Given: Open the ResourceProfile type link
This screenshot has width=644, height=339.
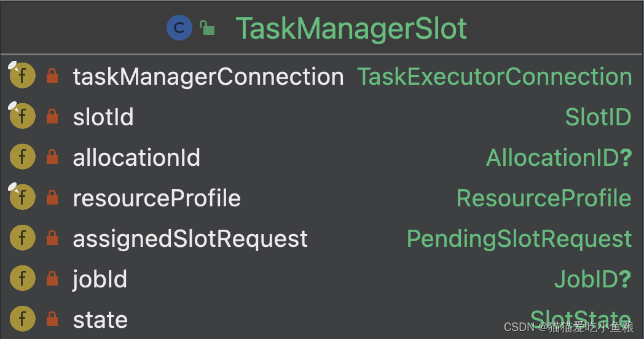Looking at the screenshot, I should pos(544,198).
